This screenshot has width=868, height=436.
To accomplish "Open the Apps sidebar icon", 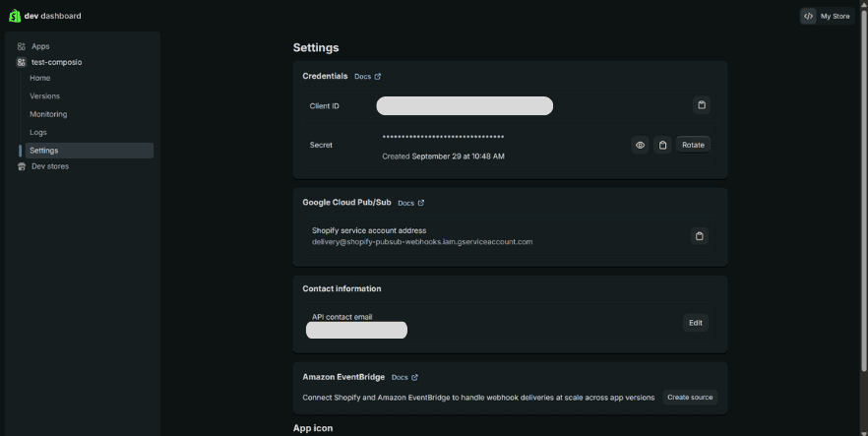I will (21, 46).
